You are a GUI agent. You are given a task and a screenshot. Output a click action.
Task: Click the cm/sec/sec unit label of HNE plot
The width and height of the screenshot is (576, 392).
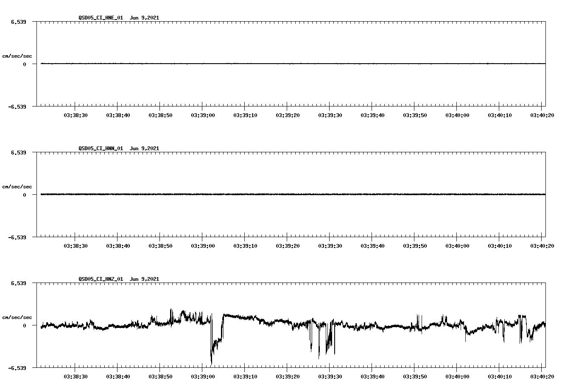coord(17,56)
